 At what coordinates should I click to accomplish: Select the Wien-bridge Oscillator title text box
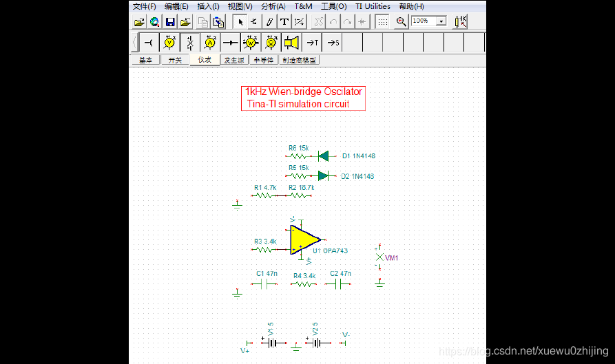pos(303,98)
